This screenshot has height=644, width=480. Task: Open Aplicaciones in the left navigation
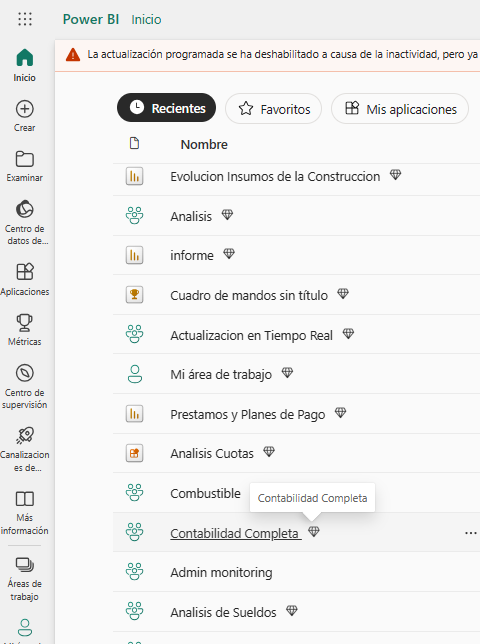click(x=25, y=279)
